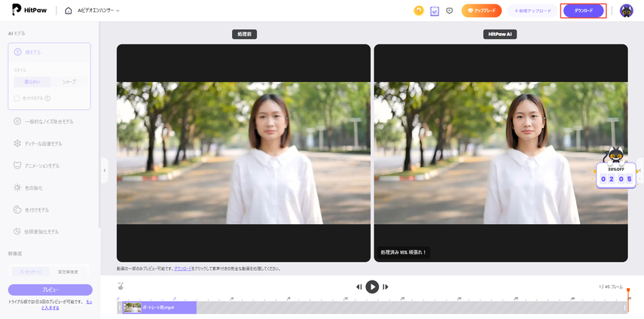Click the AIモデル section heading

(17, 33)
